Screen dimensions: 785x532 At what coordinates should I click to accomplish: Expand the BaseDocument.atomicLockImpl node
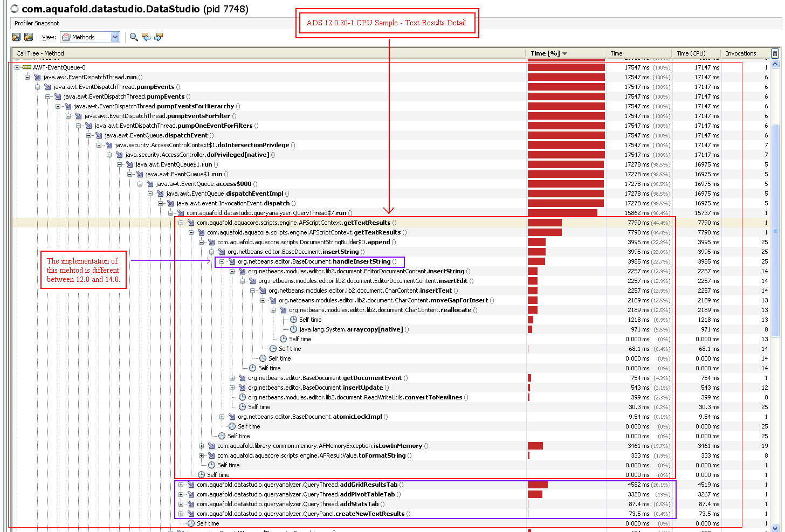pos(222,417)
